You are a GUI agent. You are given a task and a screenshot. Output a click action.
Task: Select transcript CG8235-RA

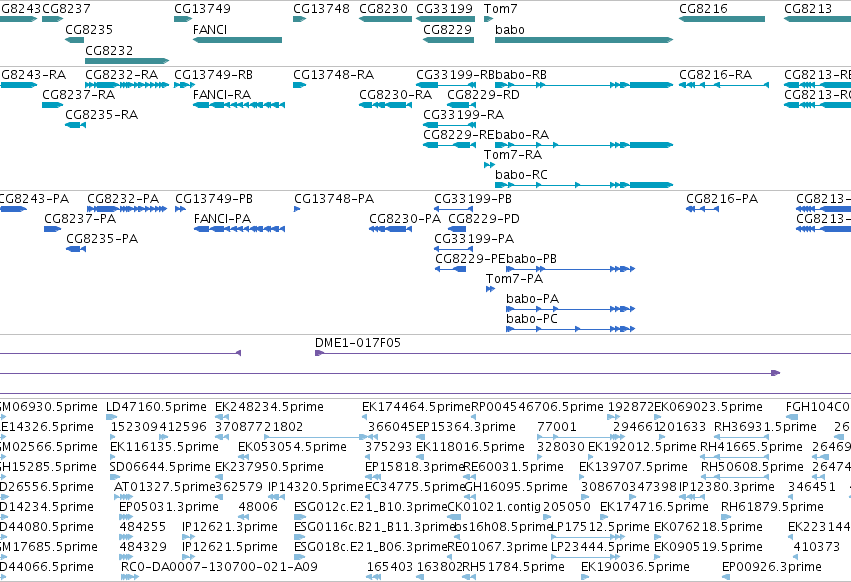point(101,115)
